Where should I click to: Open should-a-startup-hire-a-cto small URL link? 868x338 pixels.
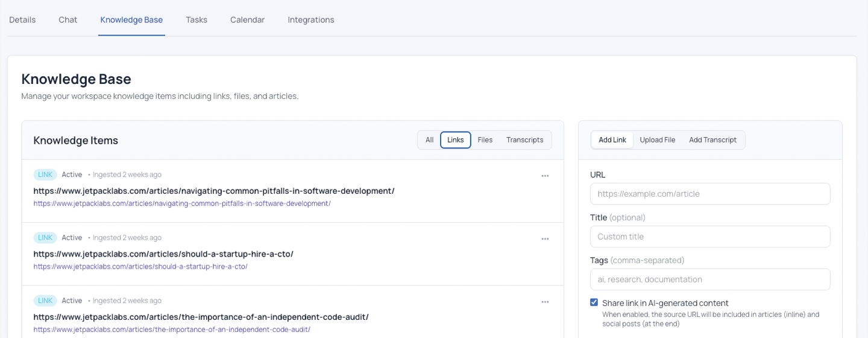(140, 266)
